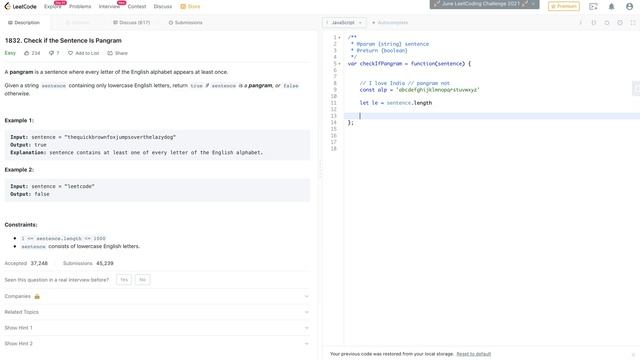Click code editor line 13 cursor area

click(491, 116)
